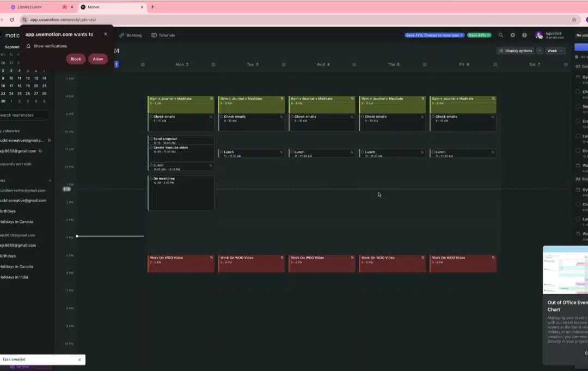Screen dimensions: 588x371
Task: Go to the Booking tab
Action: coord(131,35)
